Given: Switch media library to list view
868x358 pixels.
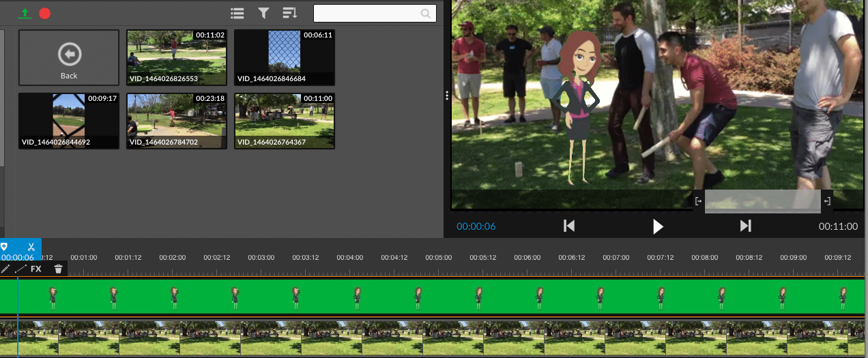Looking at the screenshot, I should 237,13.
